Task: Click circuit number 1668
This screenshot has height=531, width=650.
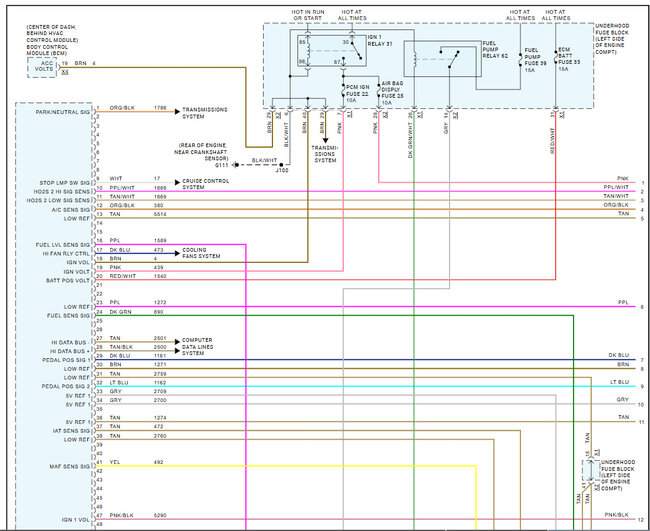Action: 160,188
